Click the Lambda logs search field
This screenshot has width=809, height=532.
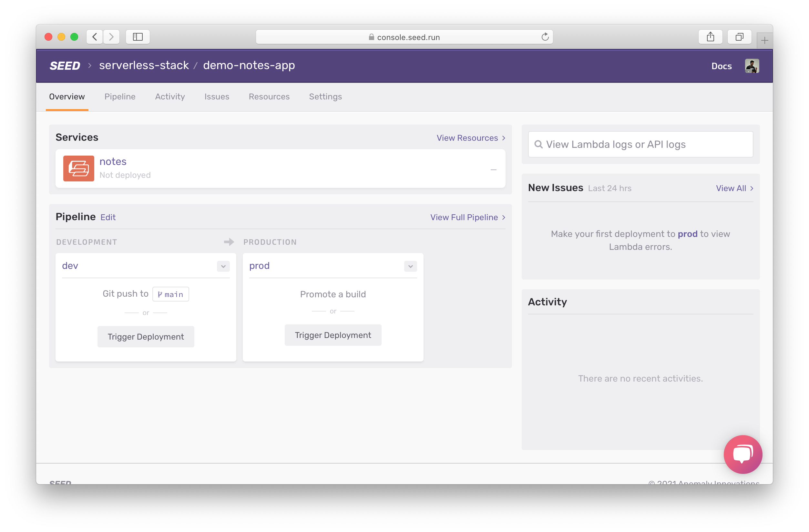coord(640,145)
